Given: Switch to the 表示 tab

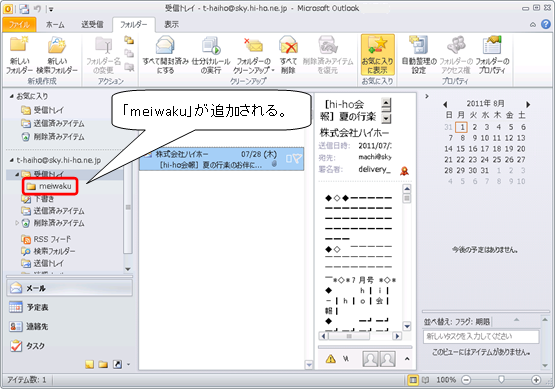Looking at the screenshot, I should point(172,24).
